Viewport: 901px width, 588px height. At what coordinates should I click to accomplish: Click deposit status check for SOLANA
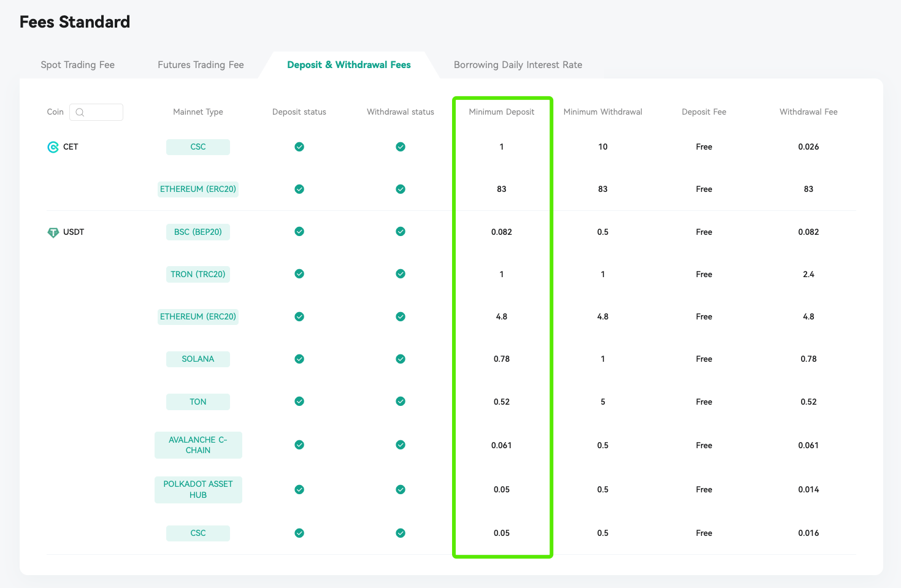click(x=299, y=359)
